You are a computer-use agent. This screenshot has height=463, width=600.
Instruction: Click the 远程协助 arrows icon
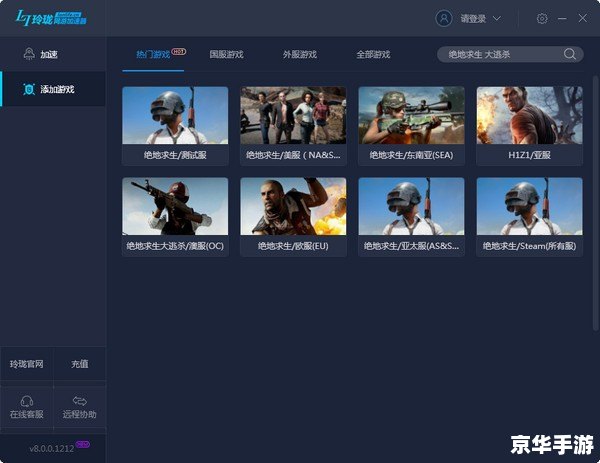[x=80, y=400]
